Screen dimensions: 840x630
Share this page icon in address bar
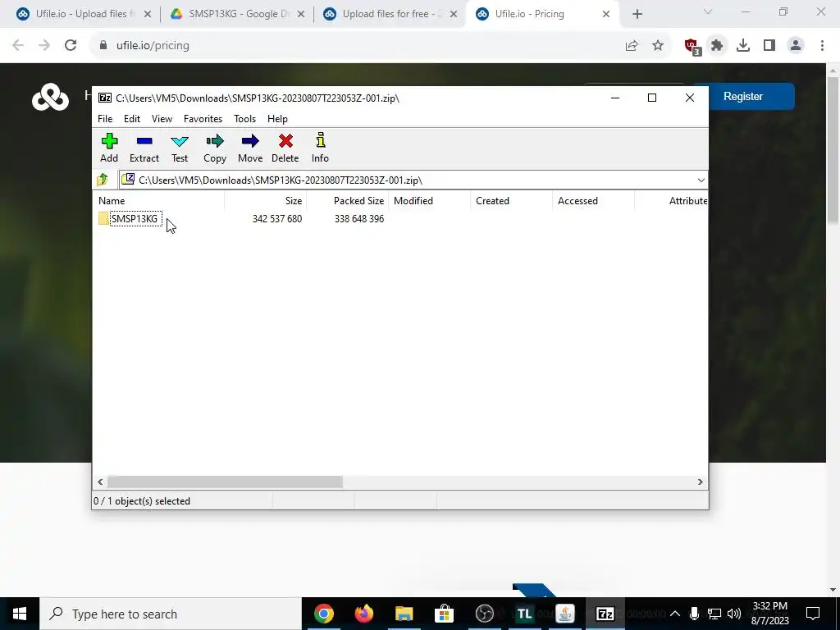[632, 46]
